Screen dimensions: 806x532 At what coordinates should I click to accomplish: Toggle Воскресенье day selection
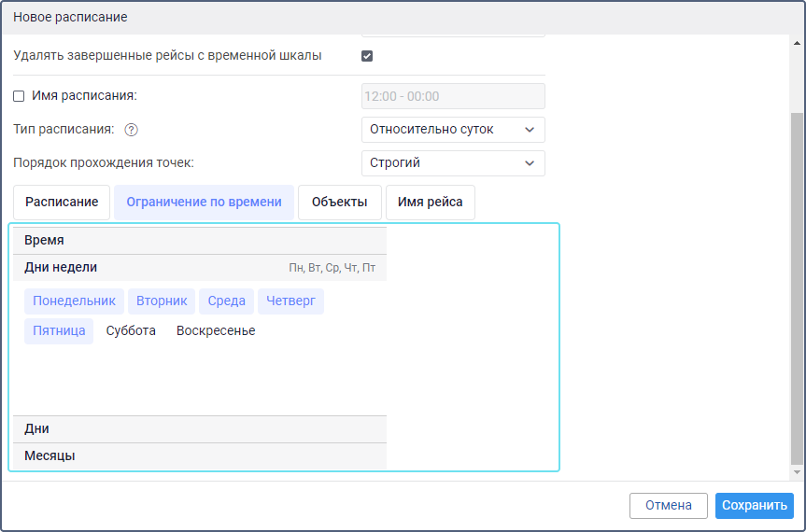216,330
